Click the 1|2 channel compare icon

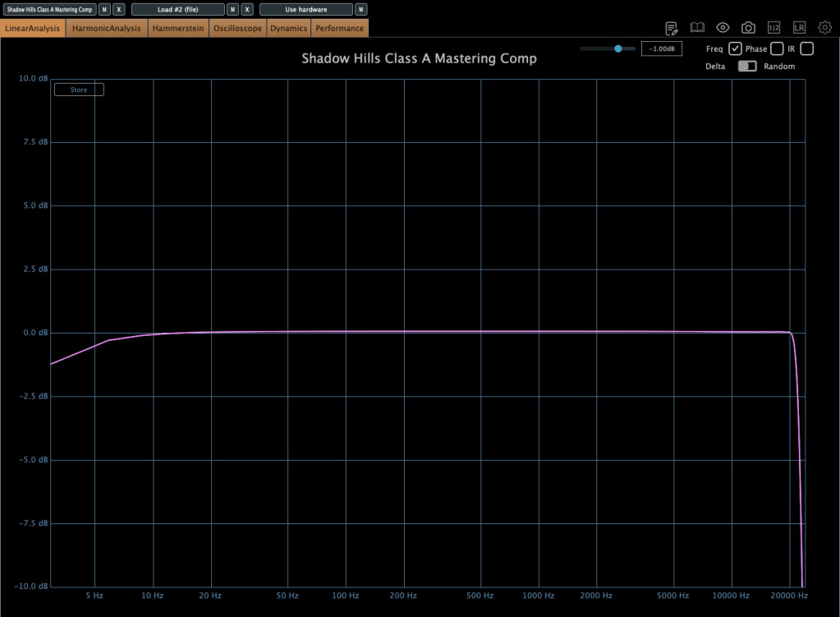click(x=773, y=28)
